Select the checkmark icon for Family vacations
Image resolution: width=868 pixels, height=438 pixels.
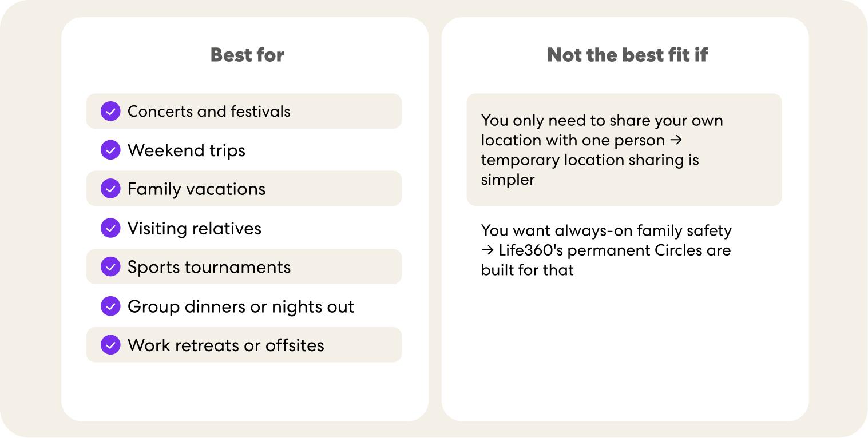110,189
